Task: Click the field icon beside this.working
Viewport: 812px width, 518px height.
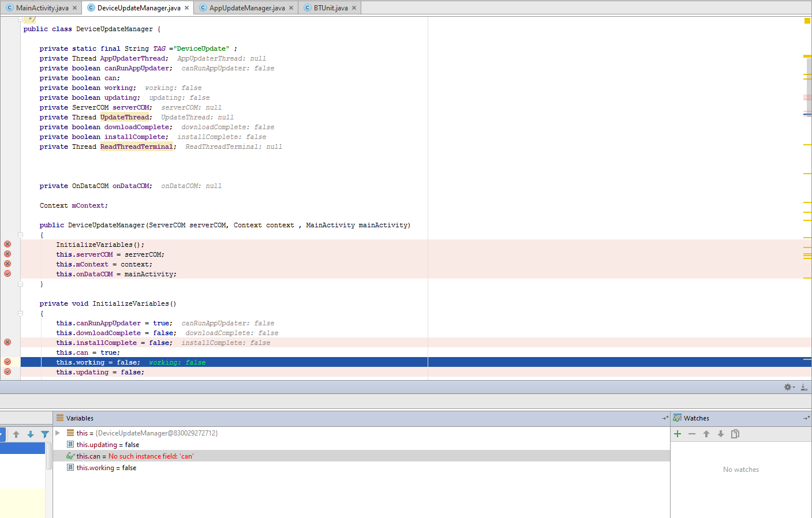Action: click(x=70, y=467)
